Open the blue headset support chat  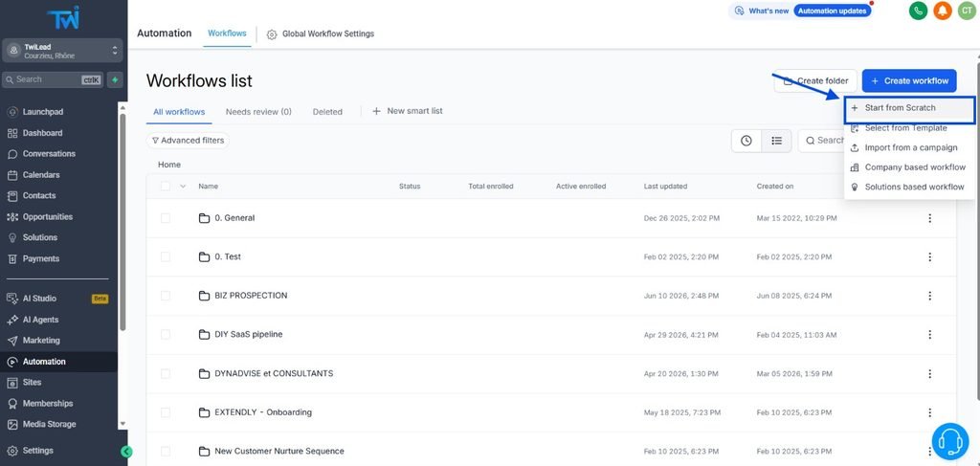click(x=950, y=441)
